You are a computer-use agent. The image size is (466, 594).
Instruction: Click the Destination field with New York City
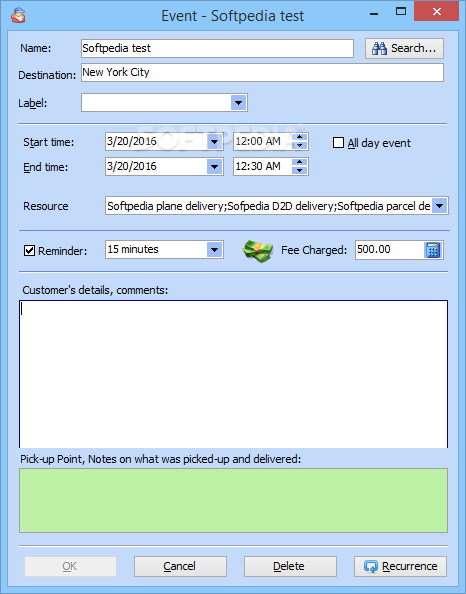(x=262, y=72)
